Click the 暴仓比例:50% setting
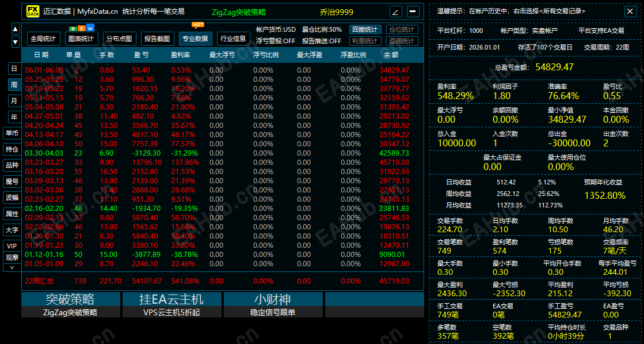This screenshot has height=344, width=644. click(x=322, y=29)
